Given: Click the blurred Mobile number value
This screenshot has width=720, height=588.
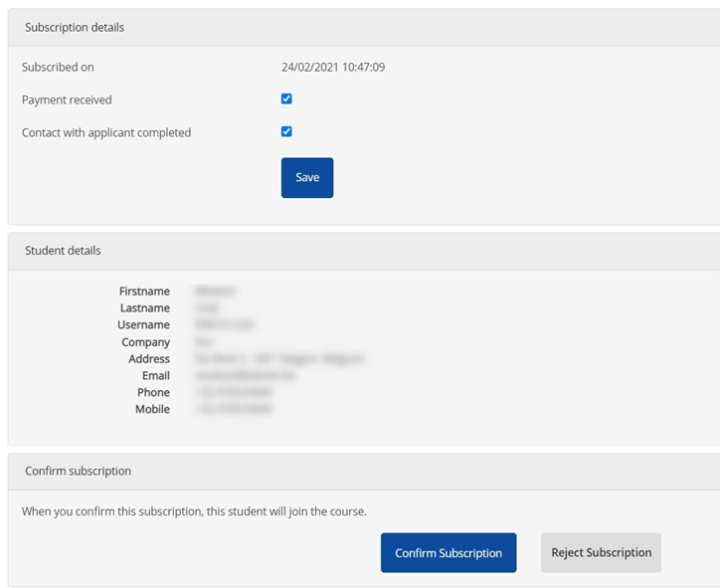Looking at the screenshot, I should [234, 409].
